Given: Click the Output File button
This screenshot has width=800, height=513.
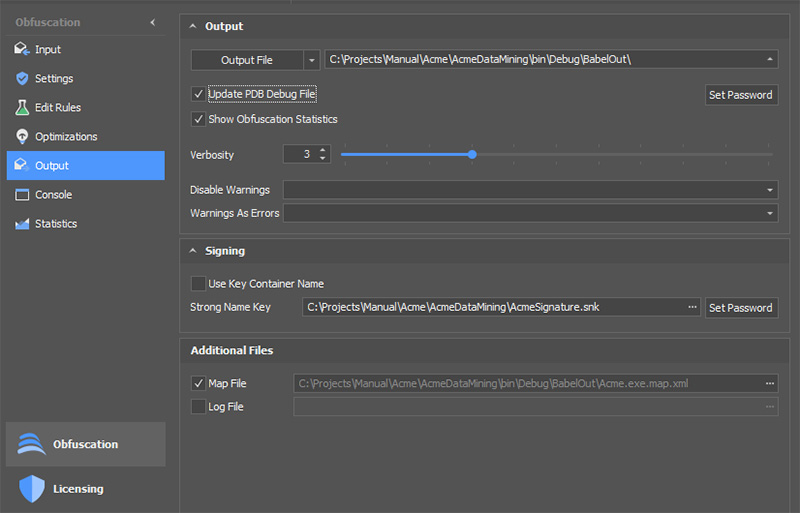Looking at the screenshot, I should coord(246,60).
